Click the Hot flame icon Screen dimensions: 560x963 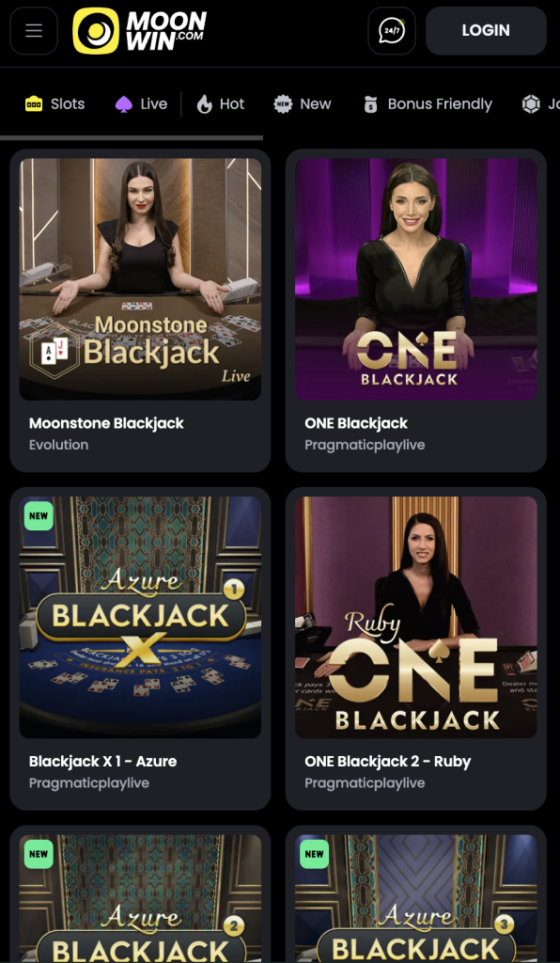204,104
